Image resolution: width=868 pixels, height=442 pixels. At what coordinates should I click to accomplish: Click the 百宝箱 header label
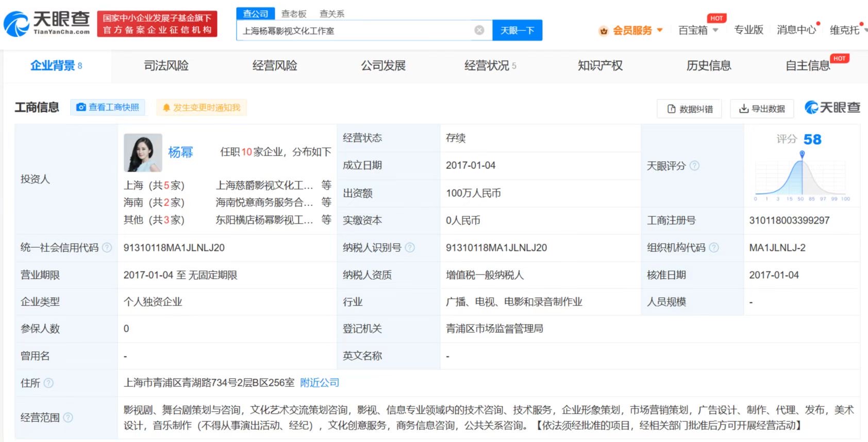point(693,30)
